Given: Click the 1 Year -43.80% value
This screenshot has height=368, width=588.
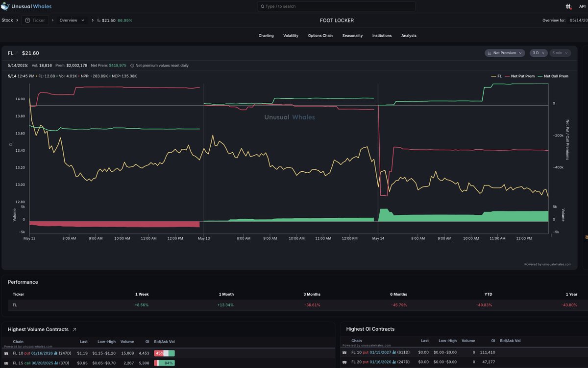Looking at the screenshot, I should [x=569, y=305].
